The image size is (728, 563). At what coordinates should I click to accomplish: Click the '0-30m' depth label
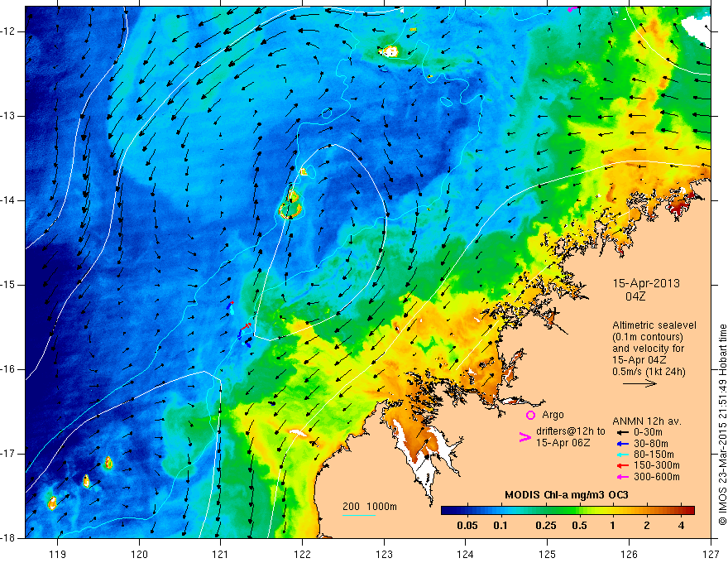point(648,432)
